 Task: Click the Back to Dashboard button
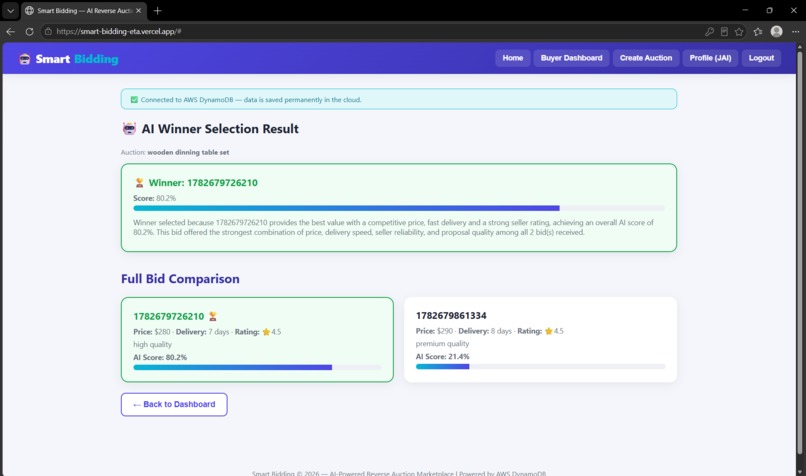(174, 405)
